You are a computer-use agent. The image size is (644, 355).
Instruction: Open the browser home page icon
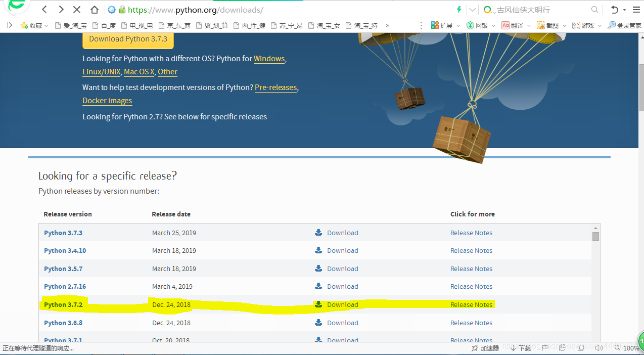click(94, 10)
